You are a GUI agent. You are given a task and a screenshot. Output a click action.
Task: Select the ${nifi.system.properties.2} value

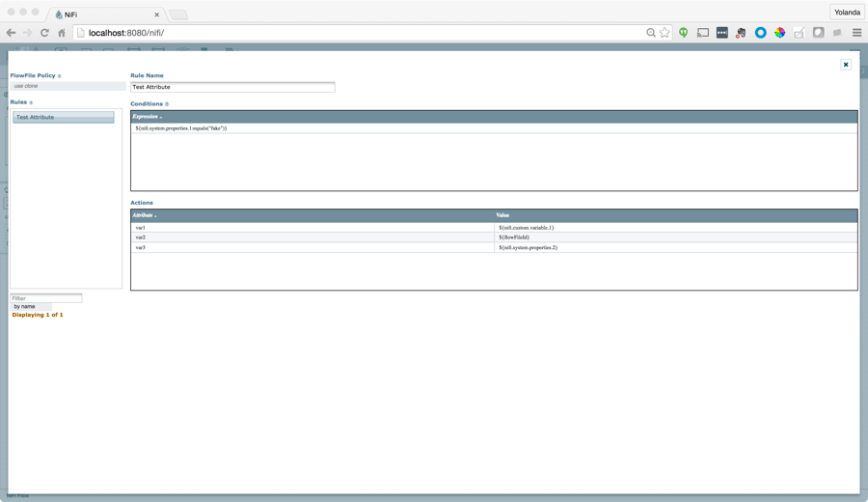(x=675, y=247)
